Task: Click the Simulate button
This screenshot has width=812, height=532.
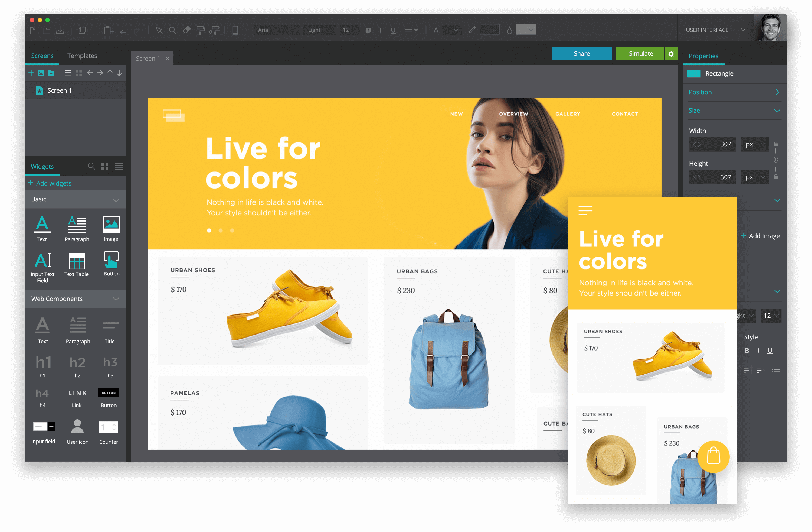Action: click(x=640, y=54)
